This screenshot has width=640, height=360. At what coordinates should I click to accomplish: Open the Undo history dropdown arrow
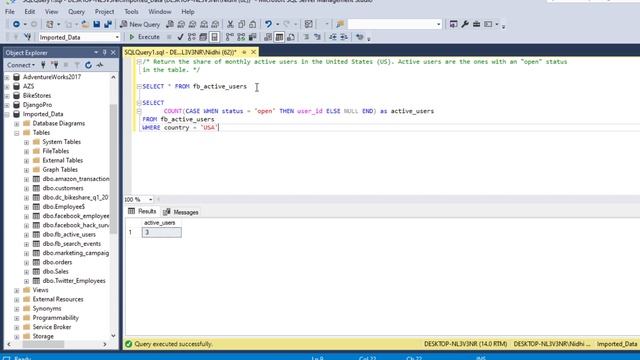[x=278, y=24]
